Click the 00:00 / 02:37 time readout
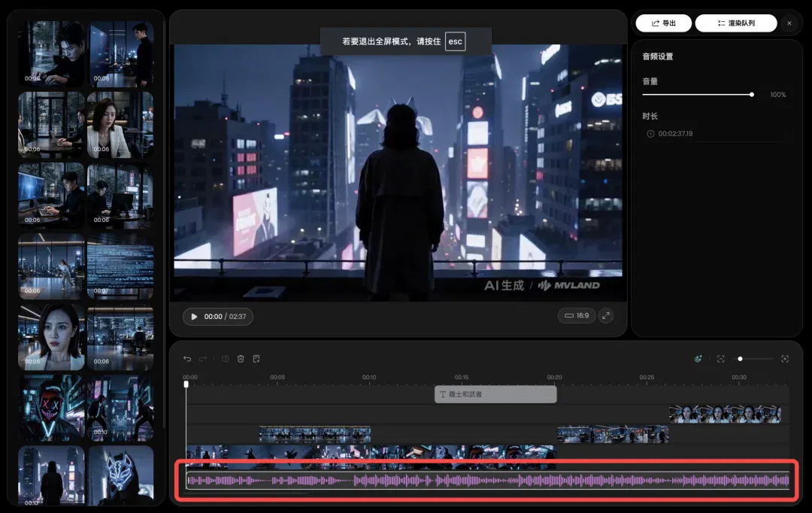Screen dimensions: 812x513 pos(225,317)
